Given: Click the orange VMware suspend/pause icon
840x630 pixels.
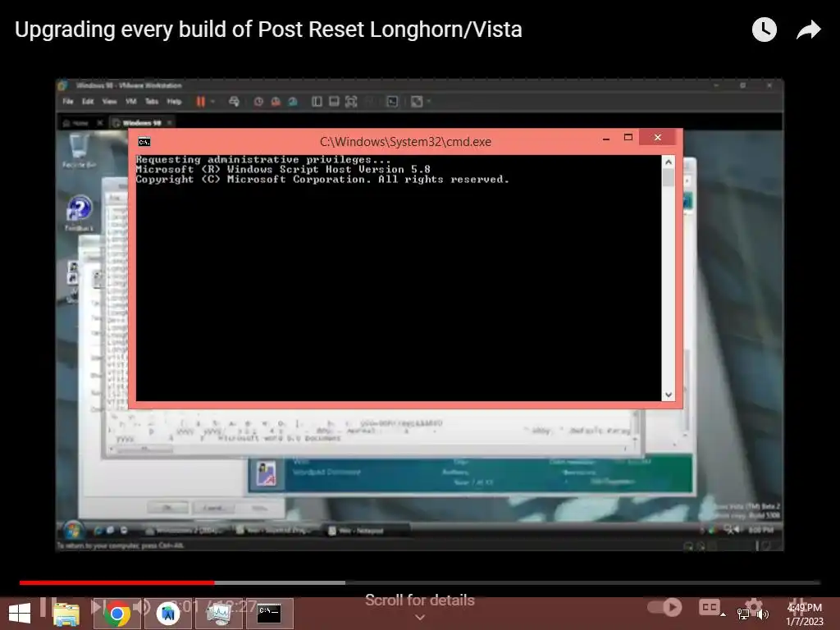Looking at the screenshot, I should tap(200, 102).
